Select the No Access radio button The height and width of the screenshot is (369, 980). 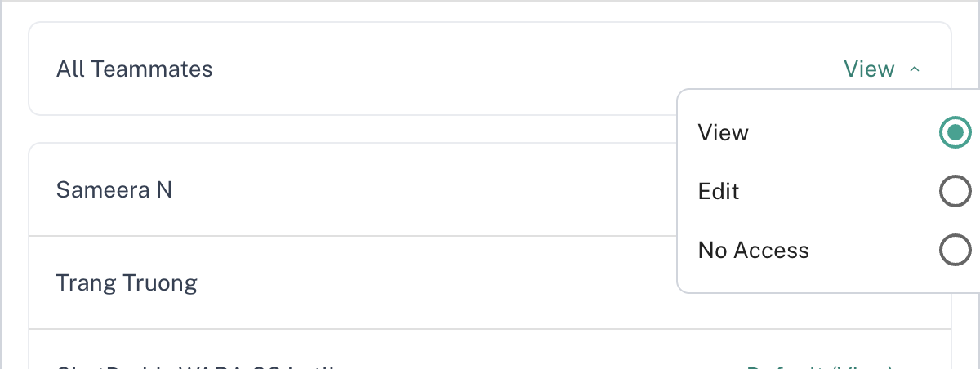[955, 250]
